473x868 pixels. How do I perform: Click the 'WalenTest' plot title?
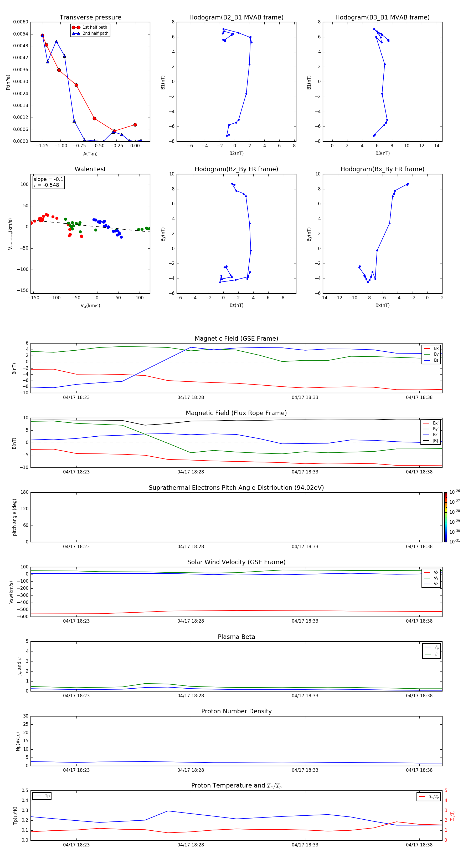click(90, 169)
